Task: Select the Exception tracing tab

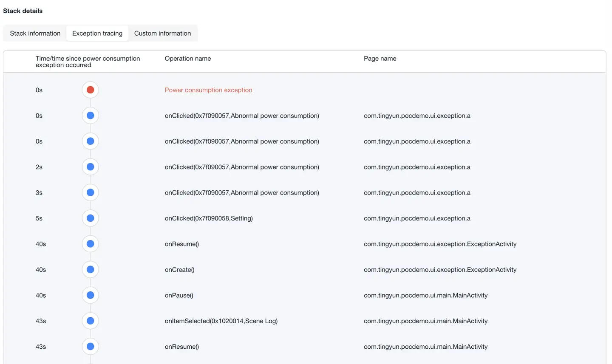Action: pos(97,33)
